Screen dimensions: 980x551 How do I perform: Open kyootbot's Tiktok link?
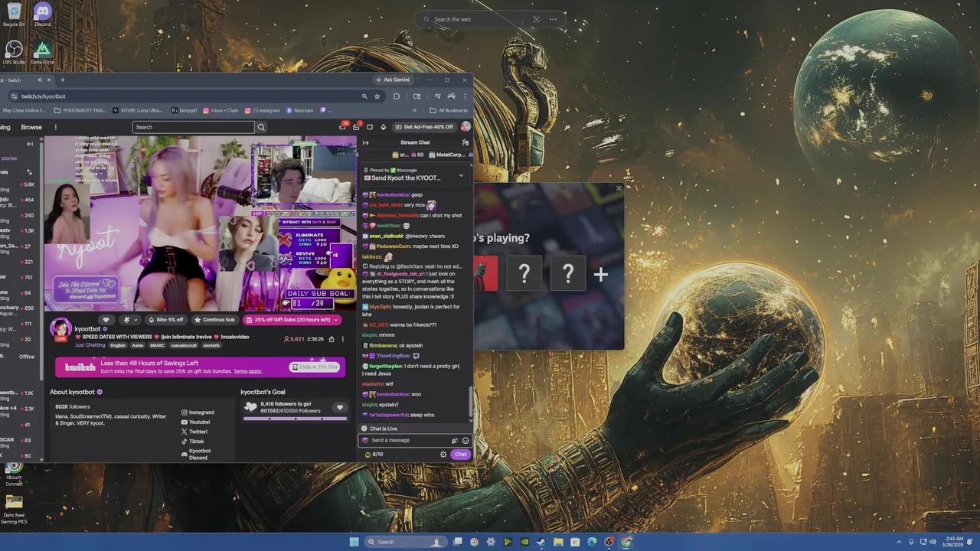pyautogui.click(x=193, y=442)
